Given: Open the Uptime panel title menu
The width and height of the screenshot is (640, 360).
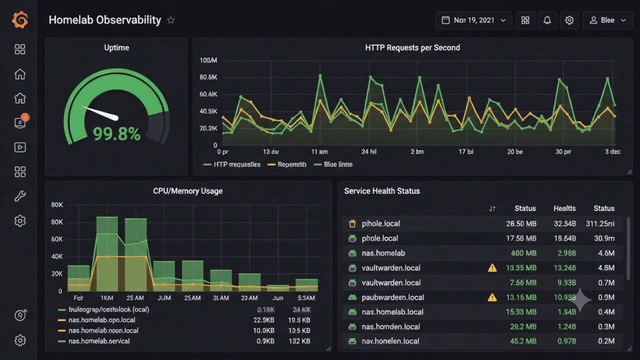Looking at the screenshot, I should pos(116,48).
